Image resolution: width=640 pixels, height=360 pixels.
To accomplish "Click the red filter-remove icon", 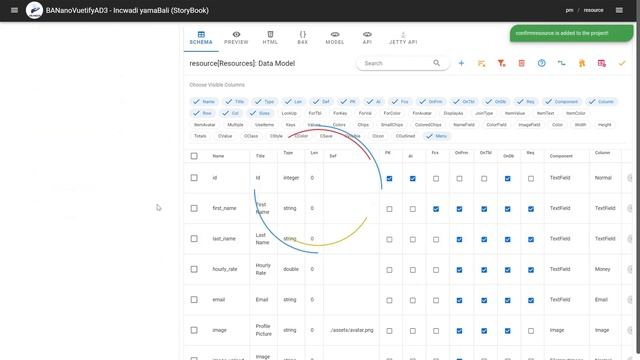I will pyautogui.click(x=501, y=63).
